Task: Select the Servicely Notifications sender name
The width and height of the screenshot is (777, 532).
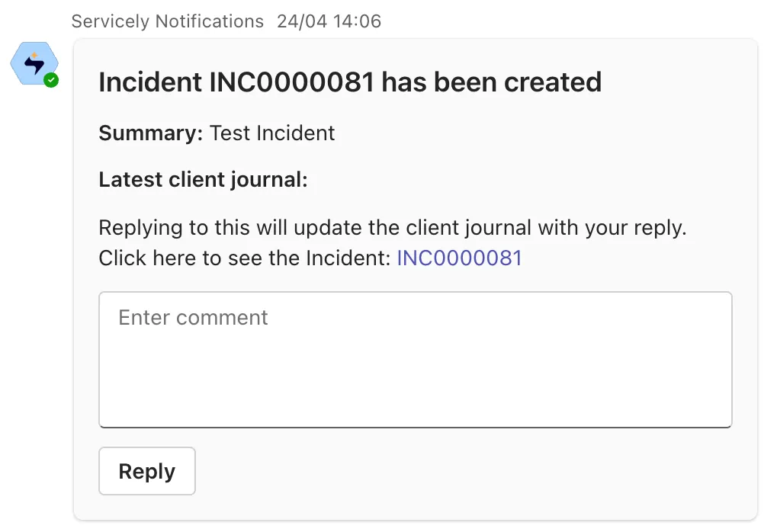Action: pyautogui.click(x=168, y=21)
